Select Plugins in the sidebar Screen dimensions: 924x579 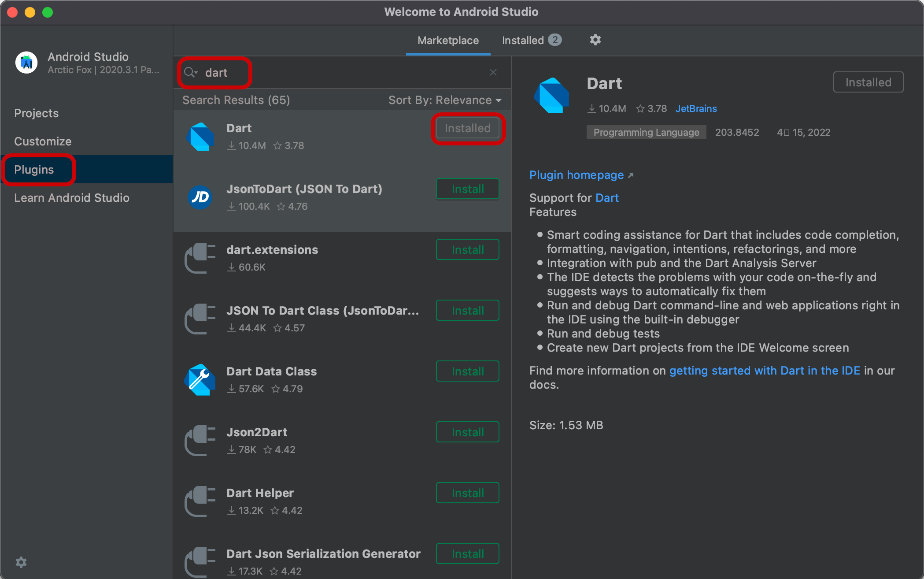click(x=87, y=169)
